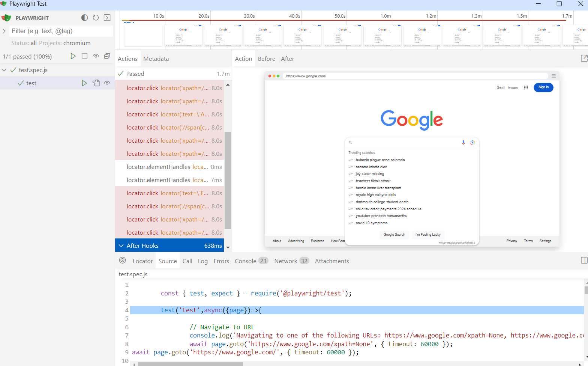Run all tests with the play icon
The width and height of the screenshot is (588, 366).
(x=73, y=56)
